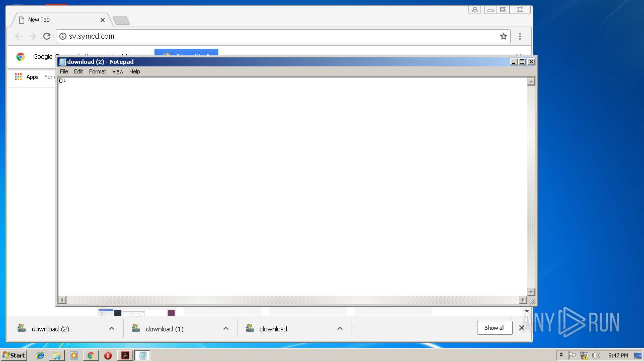This screenshot has width=644, height=362.
Task: Open Notepad window system icon
Action: pos(62,62)
